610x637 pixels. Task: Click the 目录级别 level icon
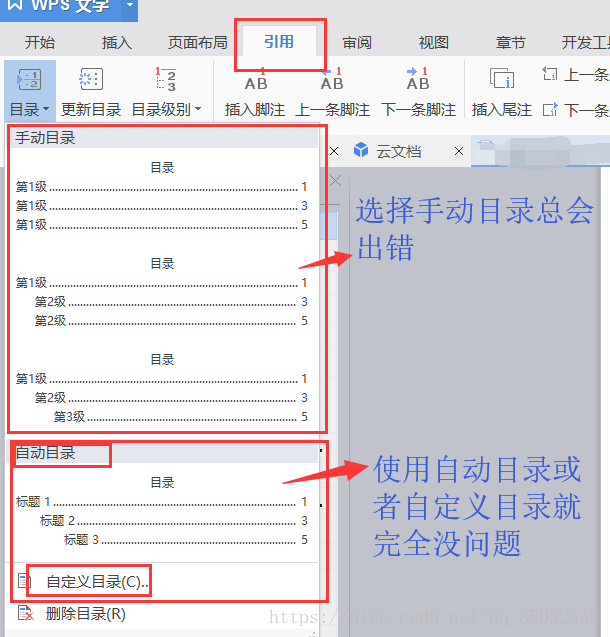point(166,79)
